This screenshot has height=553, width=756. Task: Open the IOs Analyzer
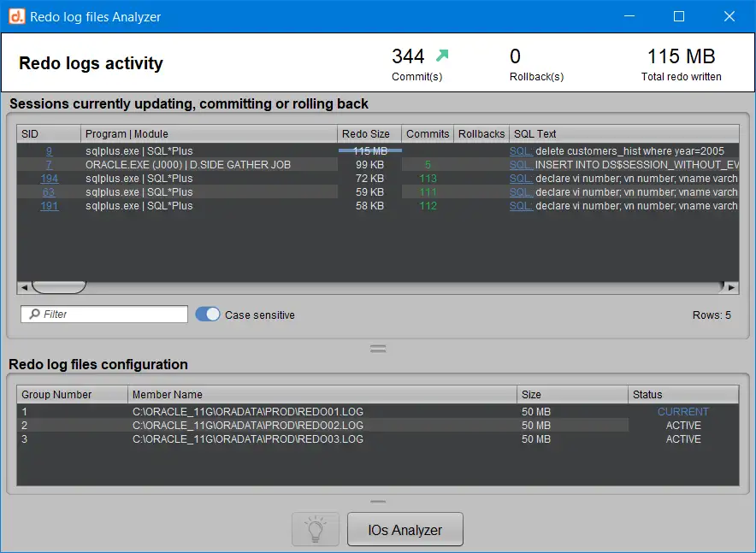405,529
